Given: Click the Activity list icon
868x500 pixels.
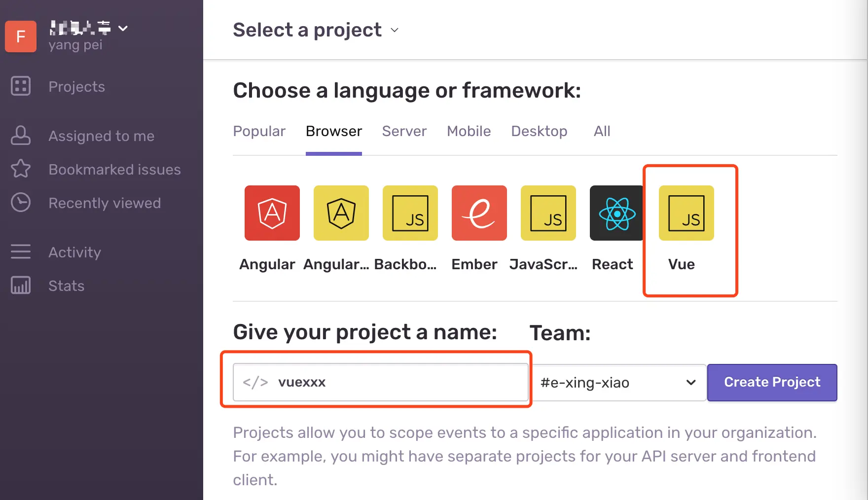Looking at the screenshot, I should [21, 252].
